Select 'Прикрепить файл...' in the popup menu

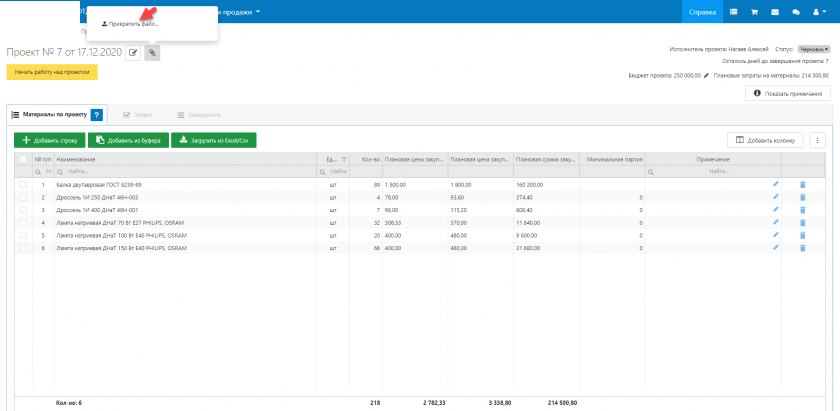click(x=131, y=23)
